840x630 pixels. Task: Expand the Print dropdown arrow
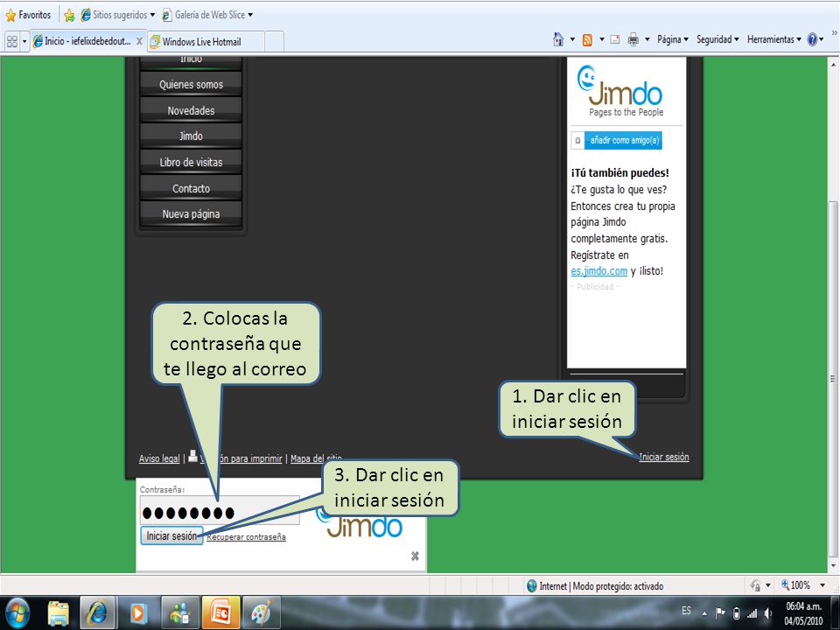[x=647, y=39]
